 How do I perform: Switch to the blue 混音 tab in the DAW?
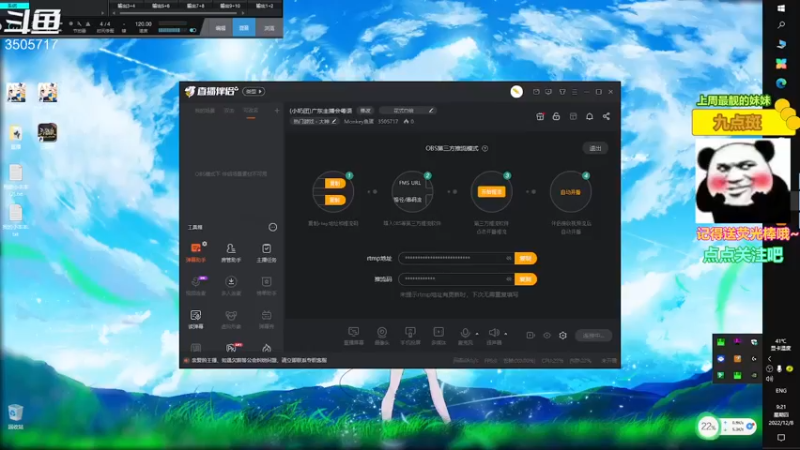click(x=244, y=28)
